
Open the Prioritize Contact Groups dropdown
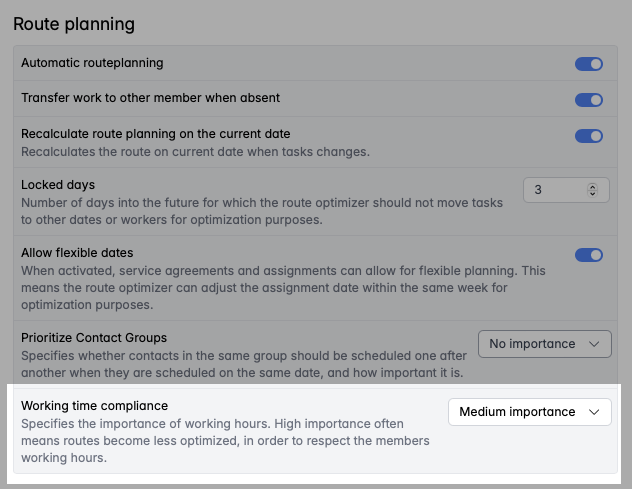click(544, 344)
